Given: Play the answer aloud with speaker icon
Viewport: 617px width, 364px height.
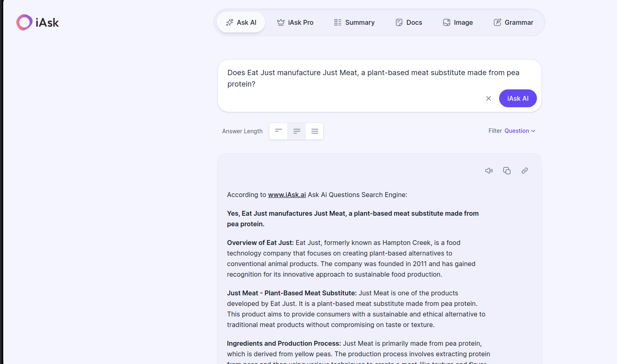Looking at the screenshot, I should click(x=489, y=171).
